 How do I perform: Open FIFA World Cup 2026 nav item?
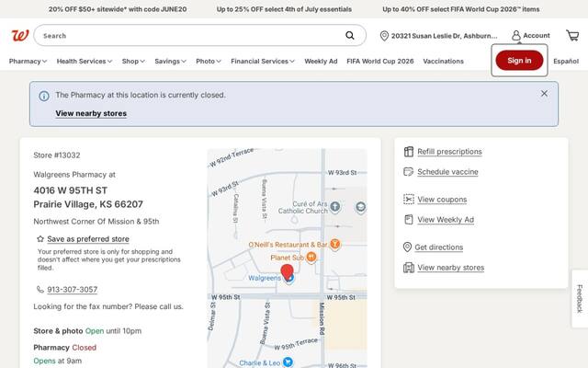(x=380, y=62)
